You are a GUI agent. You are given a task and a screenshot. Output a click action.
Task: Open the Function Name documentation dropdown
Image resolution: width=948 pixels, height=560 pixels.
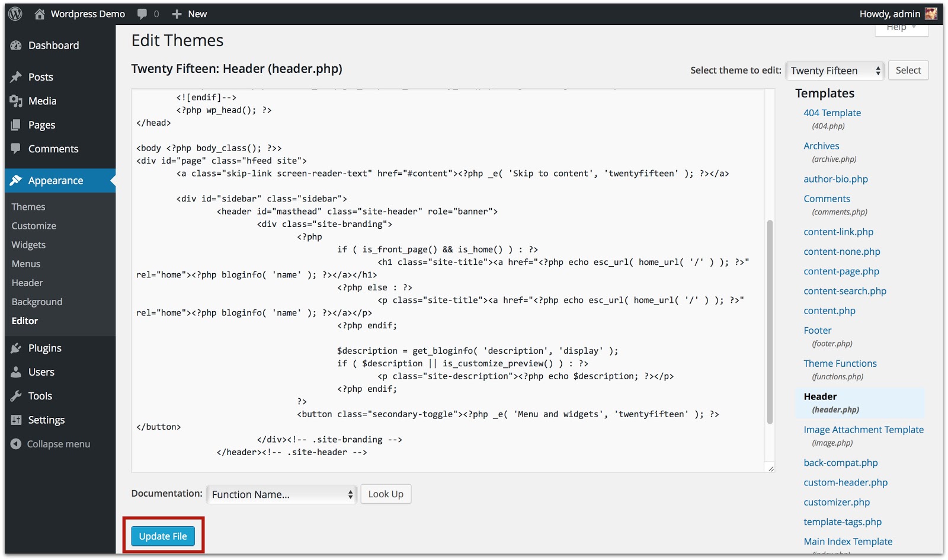281,494
